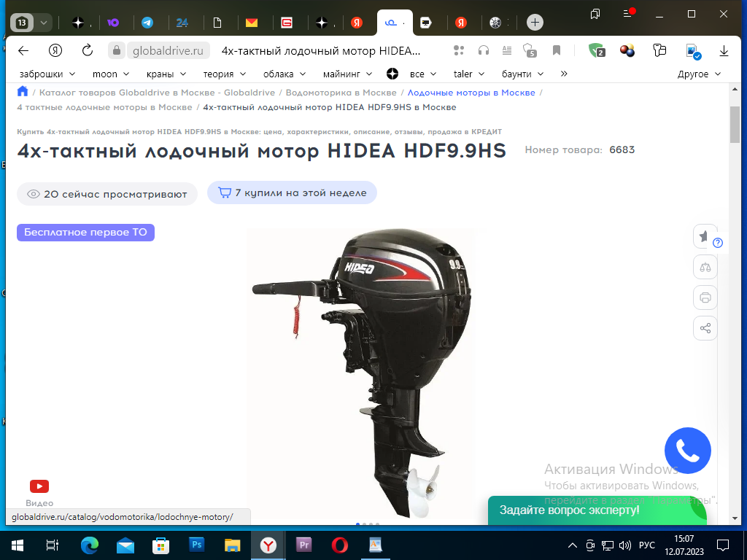Screen dimensions: 747x560
Task: Expand the баунти bookmarks folder
Action: click(x=522, y=74)
